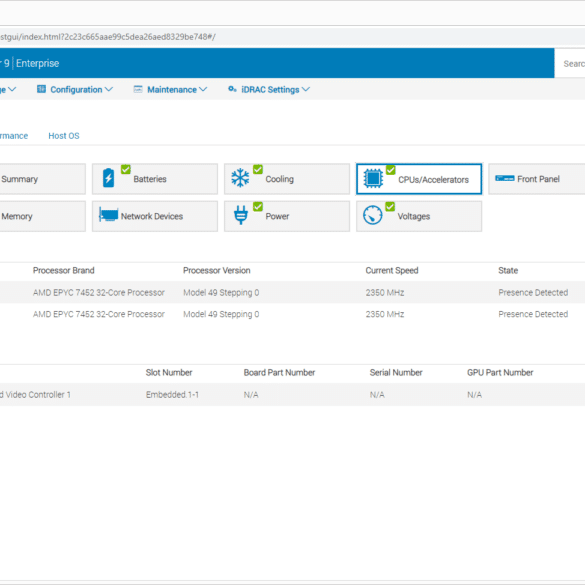Viewport: 585px width, 585px height.
Task: Open the iDRAC Settings menu
Action: [x=269, y=90]
